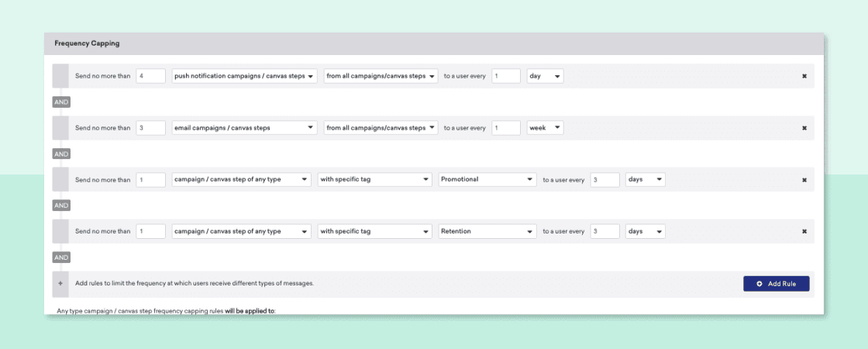Open 'with specific tag' dropdown in Promotional rule

tap(375, 179)
